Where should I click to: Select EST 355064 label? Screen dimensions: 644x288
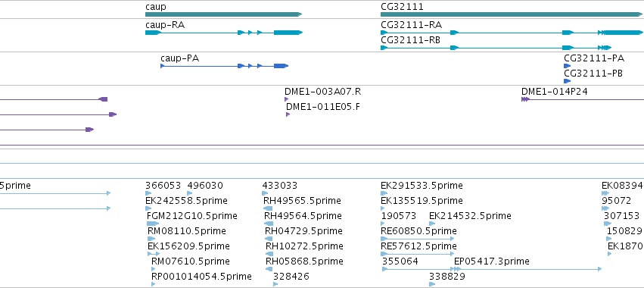[400, 261]
